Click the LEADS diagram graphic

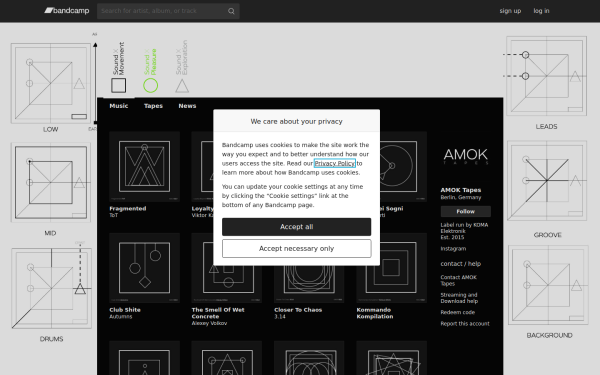(x=546, y=76)
